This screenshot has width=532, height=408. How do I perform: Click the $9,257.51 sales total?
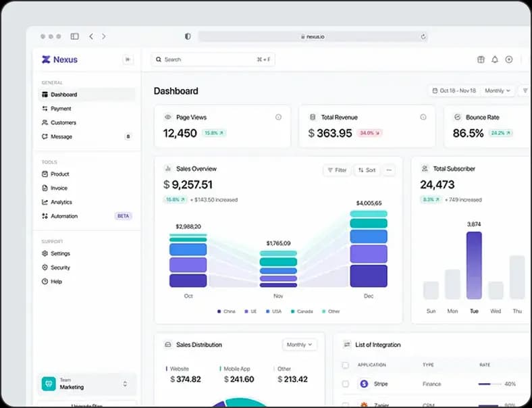click(188, 184)
